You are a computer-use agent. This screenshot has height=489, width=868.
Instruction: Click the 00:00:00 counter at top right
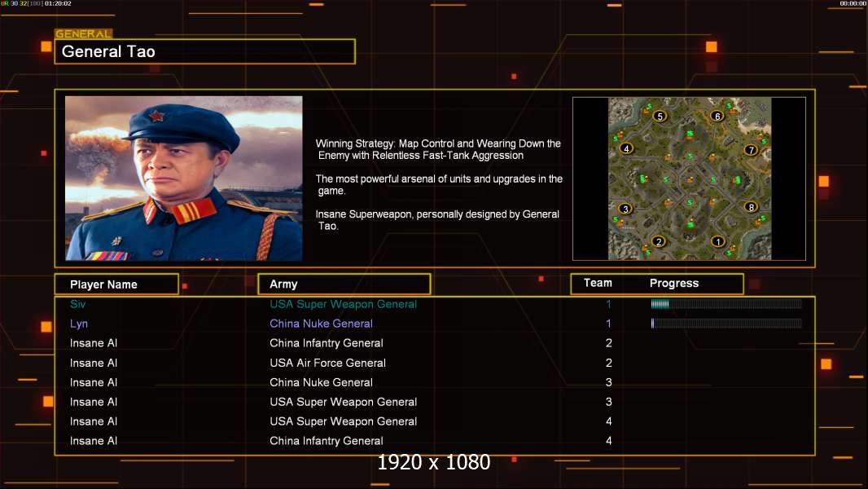(853, 3)
